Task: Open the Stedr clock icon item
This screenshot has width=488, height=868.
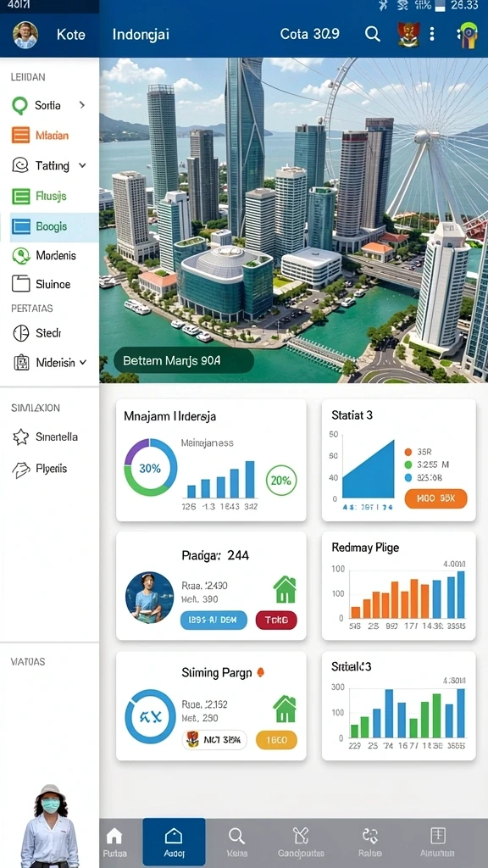Action: point(20,333)
